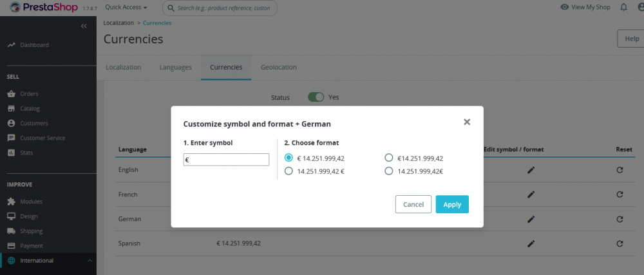Click the pencil edit icon for Spanish
Image resolution: width=644 pixels, height=275 pixels.
[531, 243]
